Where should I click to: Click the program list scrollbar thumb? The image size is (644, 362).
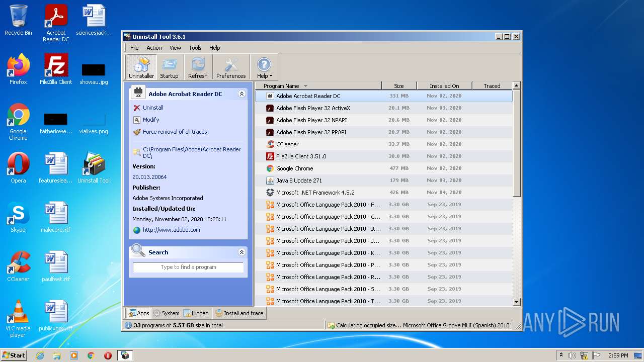click(516, 143)
